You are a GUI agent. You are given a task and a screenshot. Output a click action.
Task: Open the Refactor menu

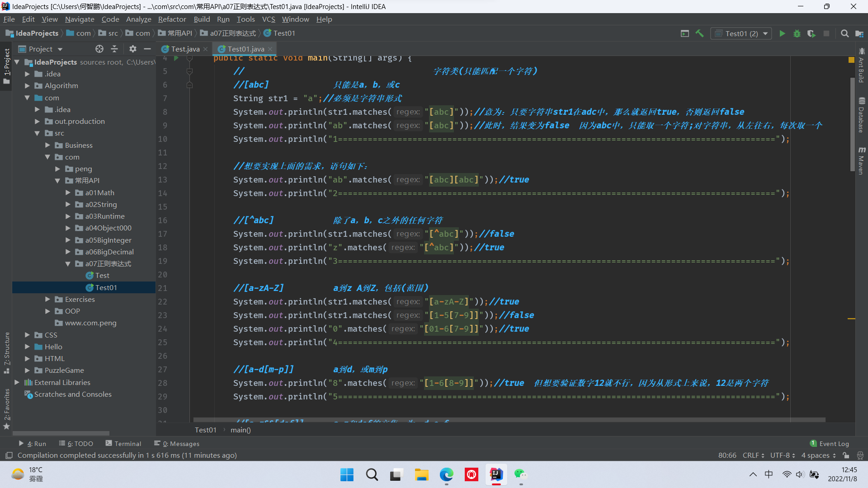pos(172,19)
